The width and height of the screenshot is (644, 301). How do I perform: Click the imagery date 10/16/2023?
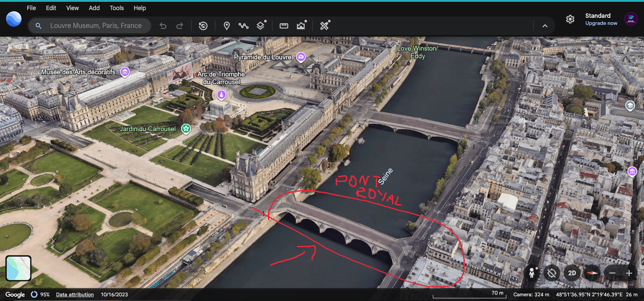tap(114, 295)
